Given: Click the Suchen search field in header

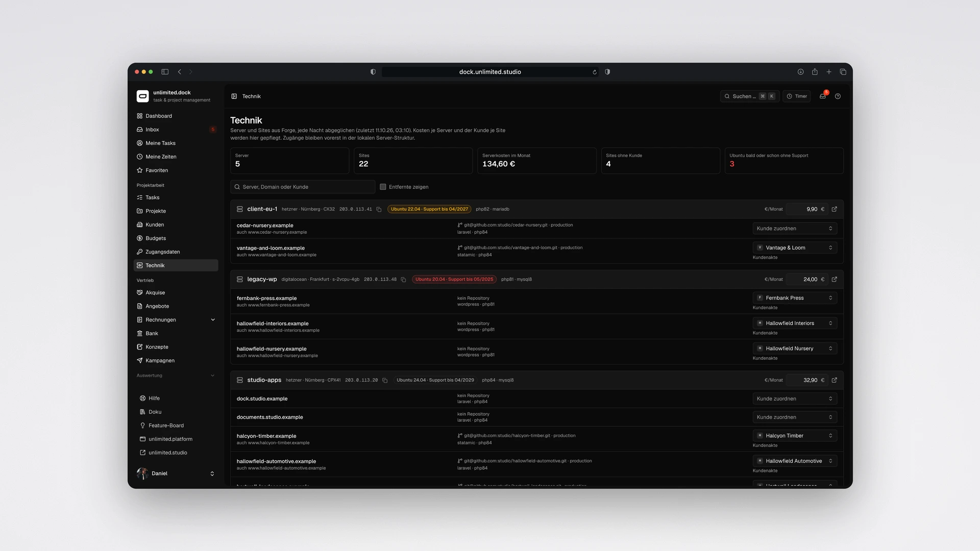Looking at the screenshot, I should pos(749,96).
